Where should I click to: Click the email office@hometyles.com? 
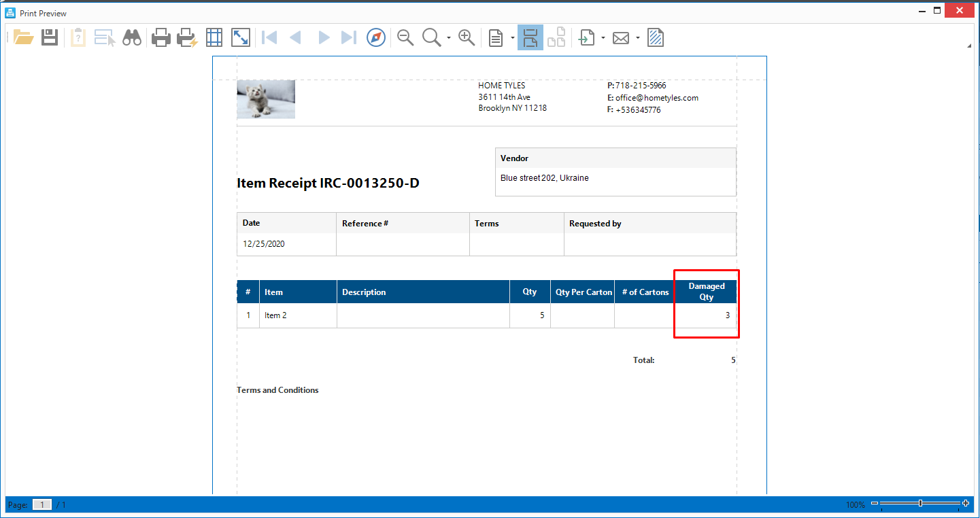tap(657, 98)
